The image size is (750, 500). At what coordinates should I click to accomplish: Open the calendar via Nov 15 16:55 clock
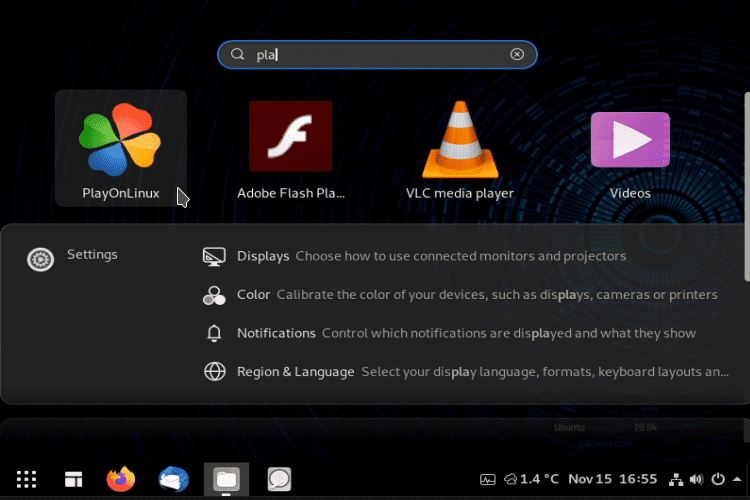point(612,479)
